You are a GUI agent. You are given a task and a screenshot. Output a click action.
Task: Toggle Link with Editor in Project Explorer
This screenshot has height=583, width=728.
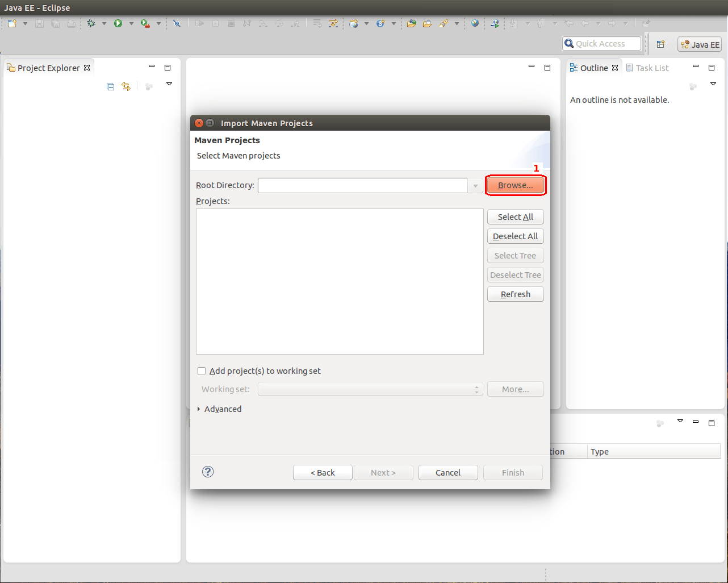coord(126,86)
